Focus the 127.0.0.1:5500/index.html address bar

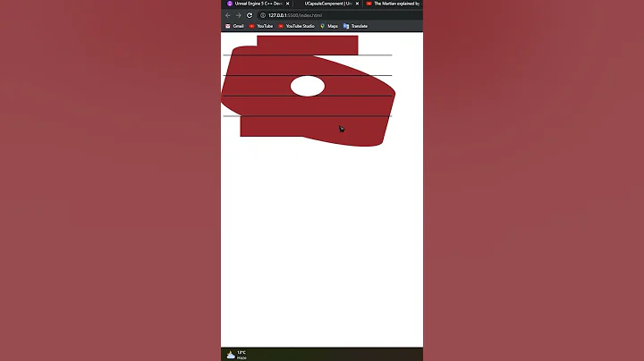pyautogui.click(x=340, y=15)
